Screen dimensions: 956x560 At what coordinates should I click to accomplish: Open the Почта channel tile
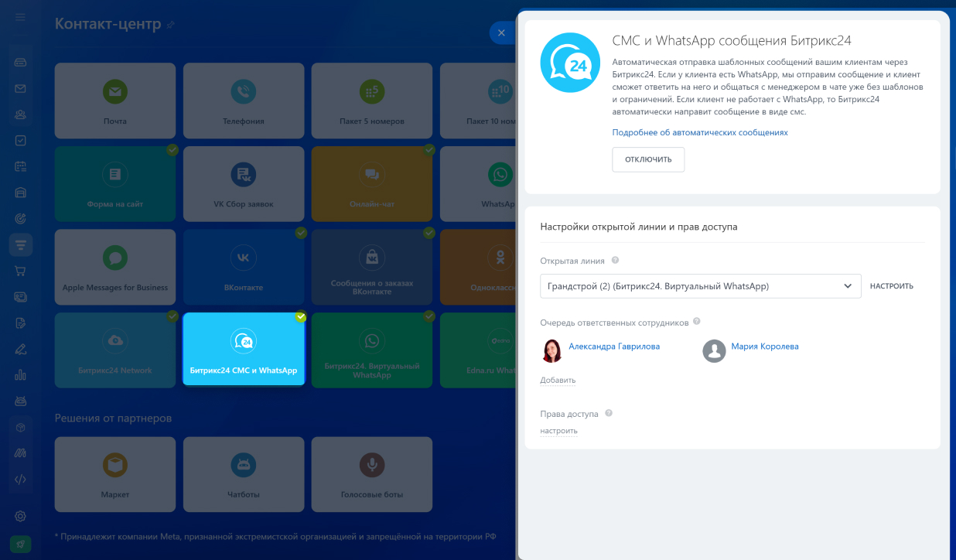coord(115,101)
